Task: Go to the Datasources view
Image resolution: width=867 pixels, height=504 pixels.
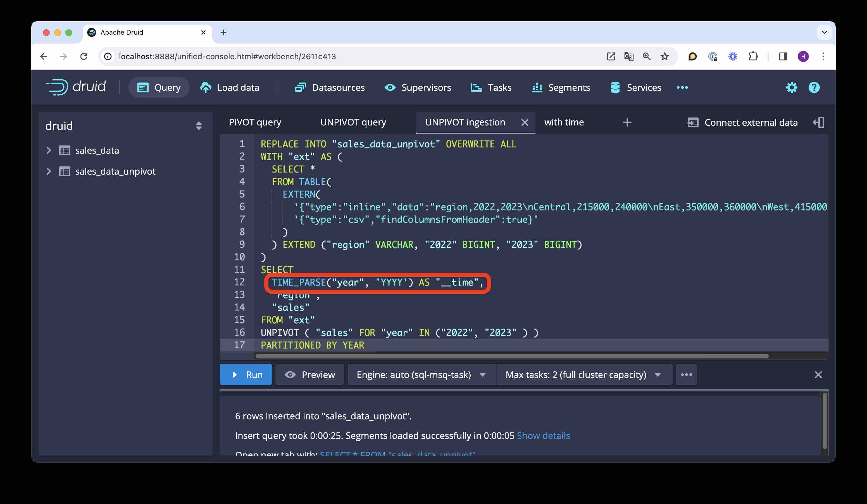Action: [x=330, y=87]
